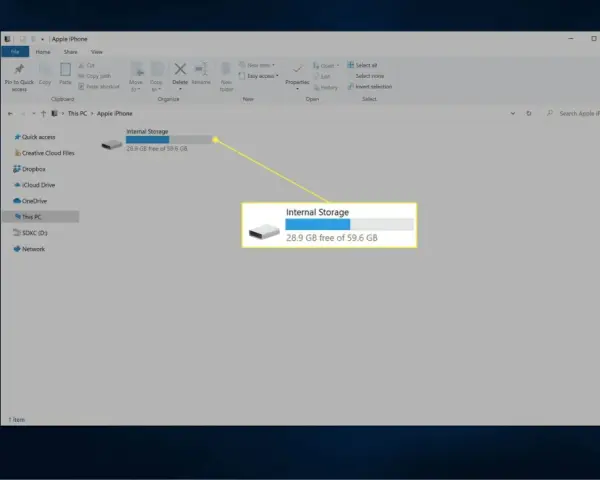
Task: Click the 1 item status bar text
Action: point(16,420)
